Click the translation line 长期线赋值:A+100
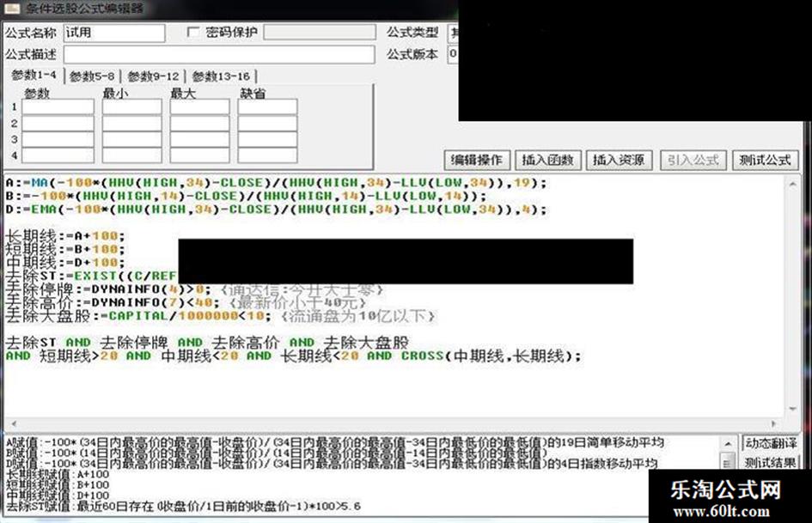This screenshot has height=523, width=812. point(58,474)
